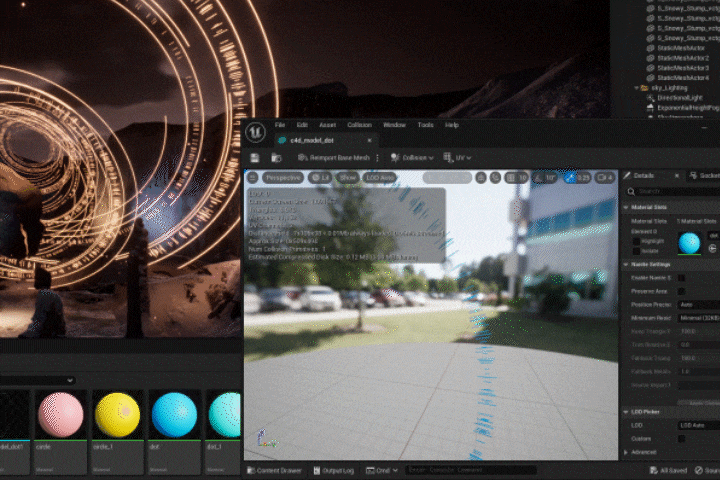Open the Cmd console type dropdown

[382, 470]
